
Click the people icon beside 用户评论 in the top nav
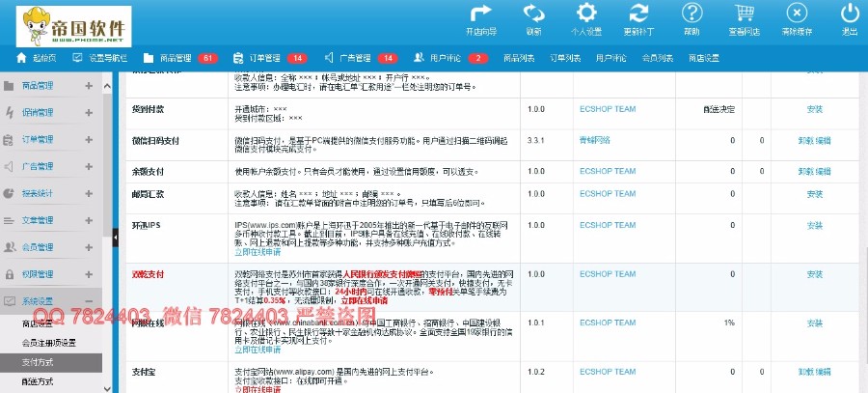click(x=419, y=58)
